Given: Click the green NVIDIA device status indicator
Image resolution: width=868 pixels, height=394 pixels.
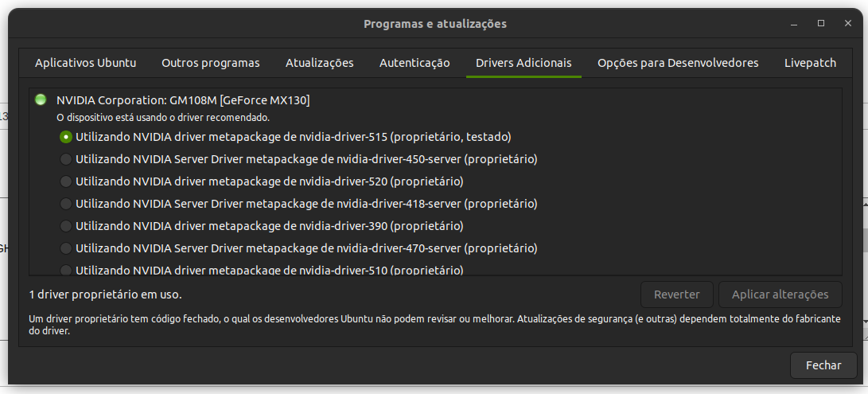Looking at the screenshot, I should coord(41,100).
